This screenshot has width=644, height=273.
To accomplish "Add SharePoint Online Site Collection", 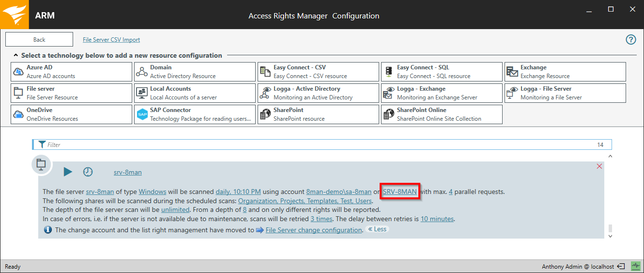I will click(442, 114).
